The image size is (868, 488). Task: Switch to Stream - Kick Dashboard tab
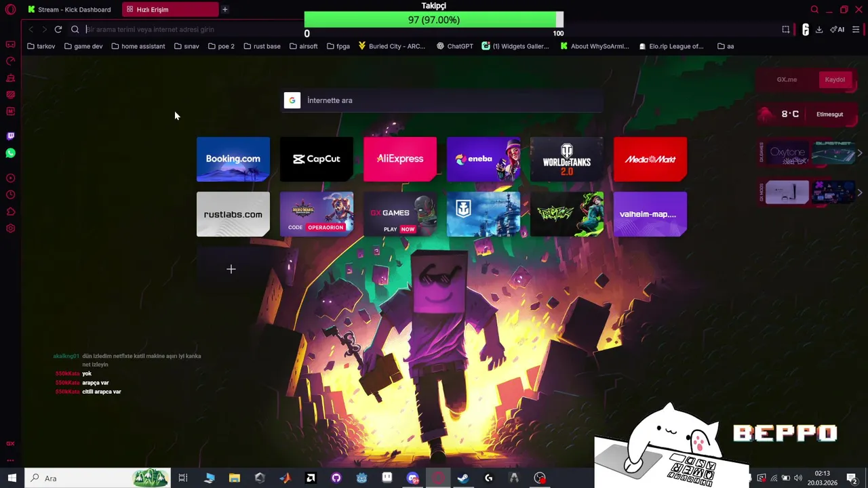coord(70,9)
